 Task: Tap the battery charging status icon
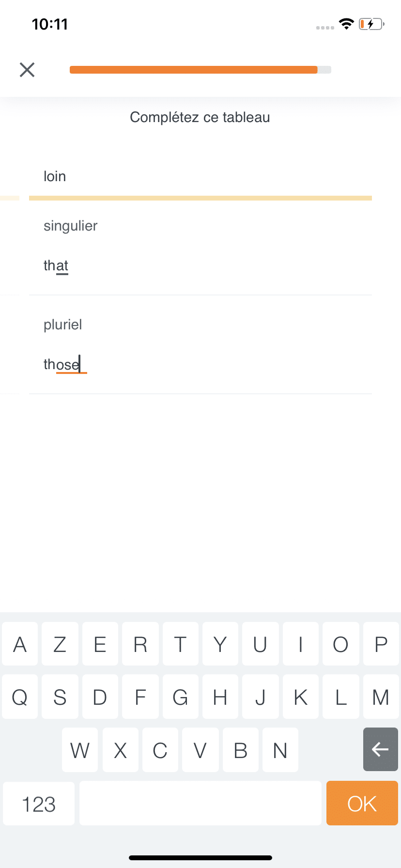tap(371, 24)
